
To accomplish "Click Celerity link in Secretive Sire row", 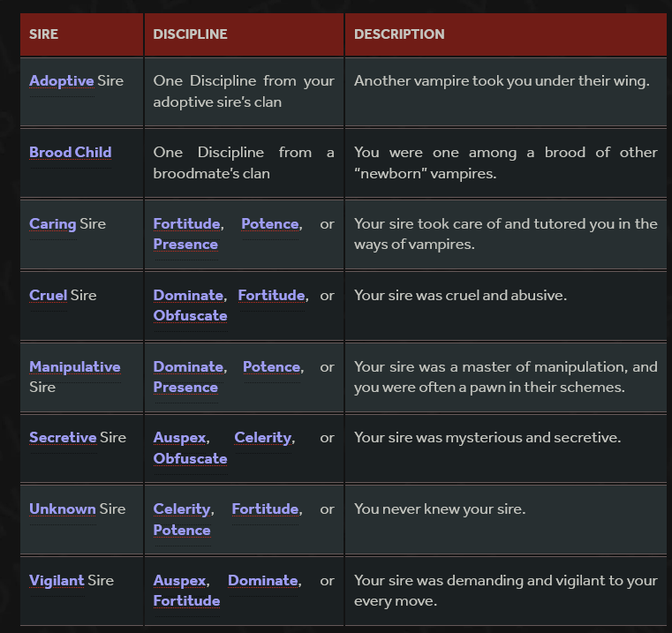I will tap(263, 438).
